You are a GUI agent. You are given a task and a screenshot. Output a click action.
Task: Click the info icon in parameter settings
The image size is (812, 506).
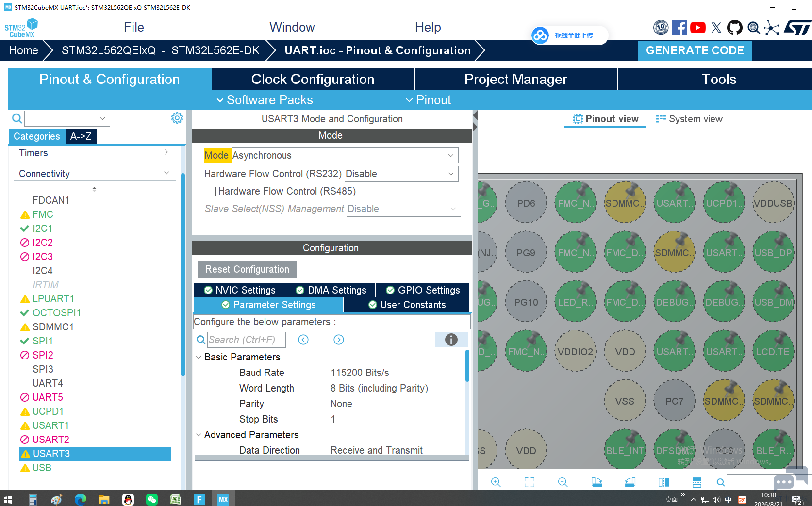tap(451, 340)
